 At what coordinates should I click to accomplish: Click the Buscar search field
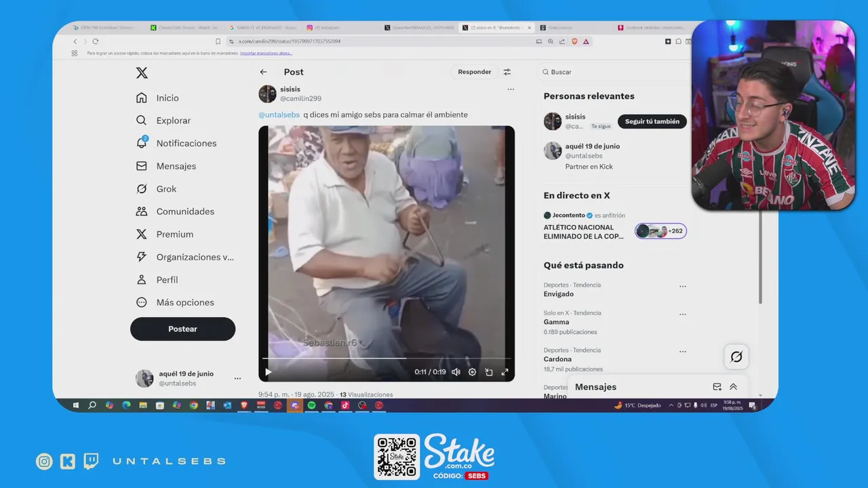tap(614, 72)
